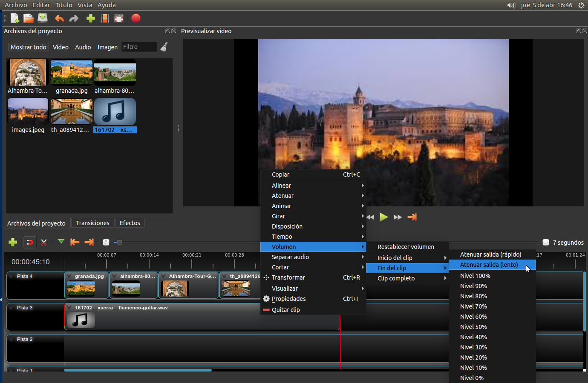588x383 pixels.
Task: Jump to next marker on timeline toolbar
Action: pos(89,242)
